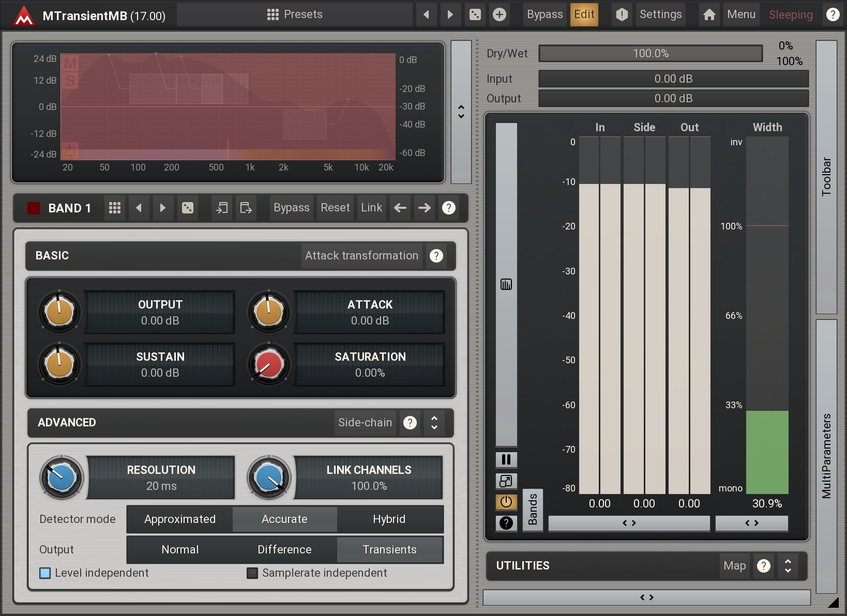Toggle the meters power button
Image resolution: width=847 pixels, height=616 pixels.
[x=506, y=502]
